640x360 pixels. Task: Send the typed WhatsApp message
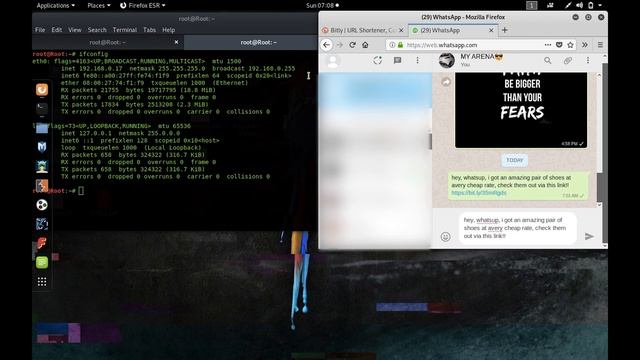point(589,236)
